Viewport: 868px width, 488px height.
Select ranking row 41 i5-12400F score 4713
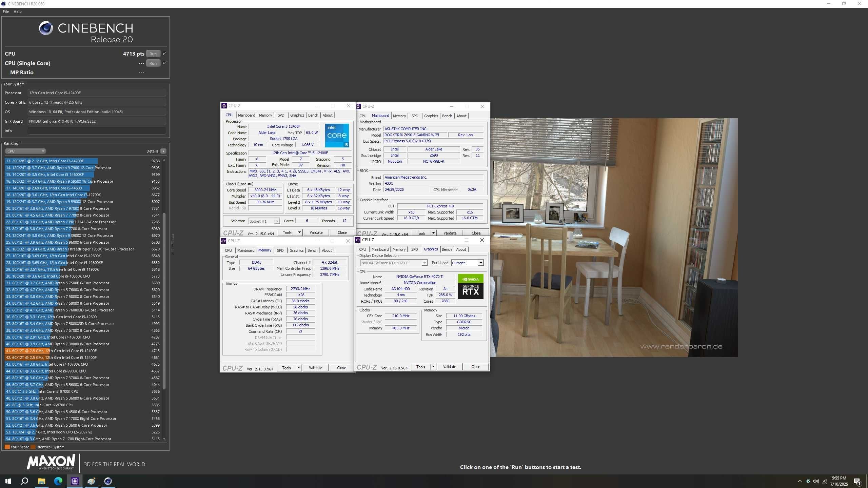83,351
